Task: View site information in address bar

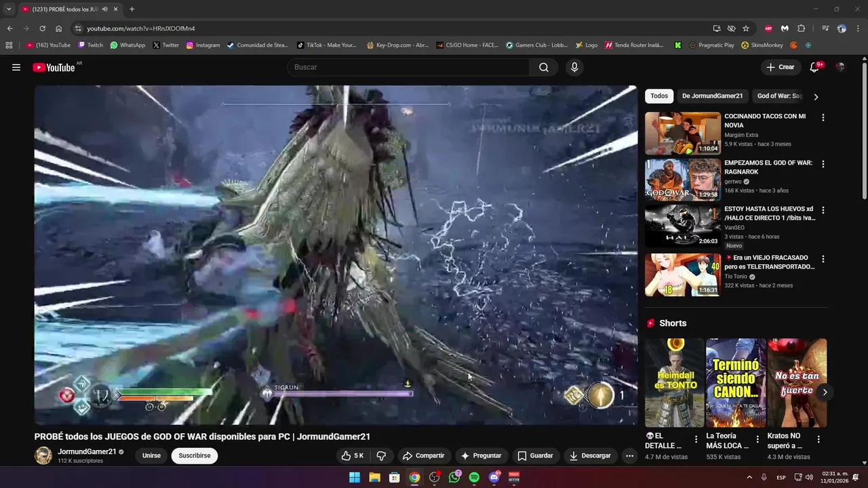Action: coord(78,28)
